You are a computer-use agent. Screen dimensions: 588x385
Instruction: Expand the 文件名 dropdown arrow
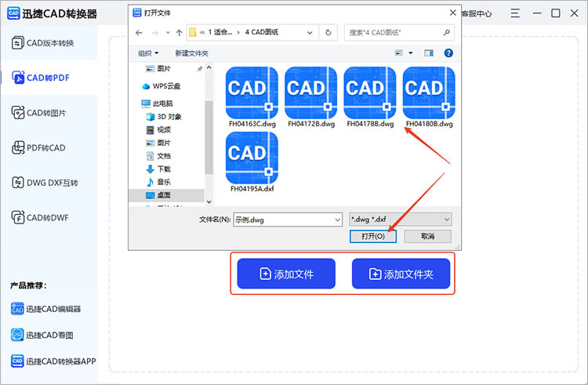[x=337, y=220]
